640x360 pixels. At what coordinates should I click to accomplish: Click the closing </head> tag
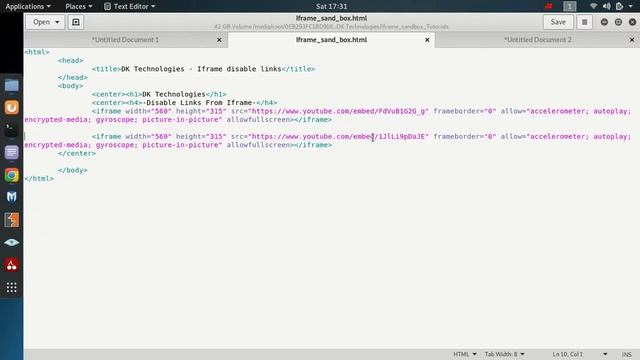pyautogui.click(x=73, y=78)
